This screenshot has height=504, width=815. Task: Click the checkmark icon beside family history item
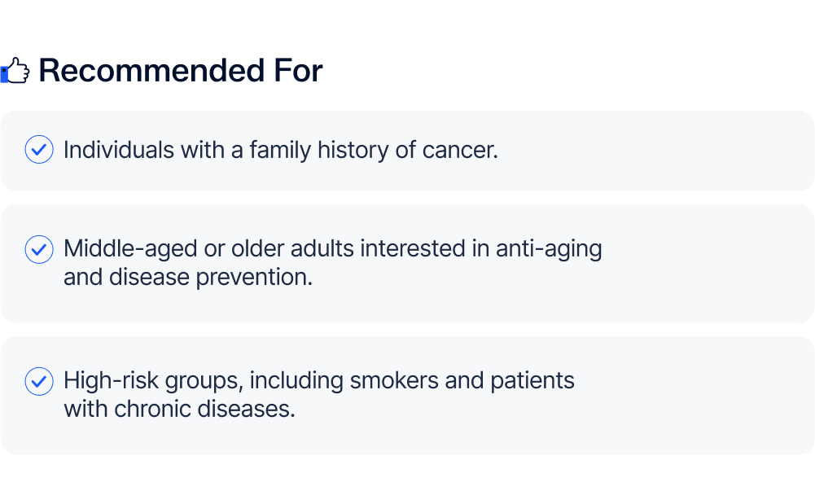39,151
